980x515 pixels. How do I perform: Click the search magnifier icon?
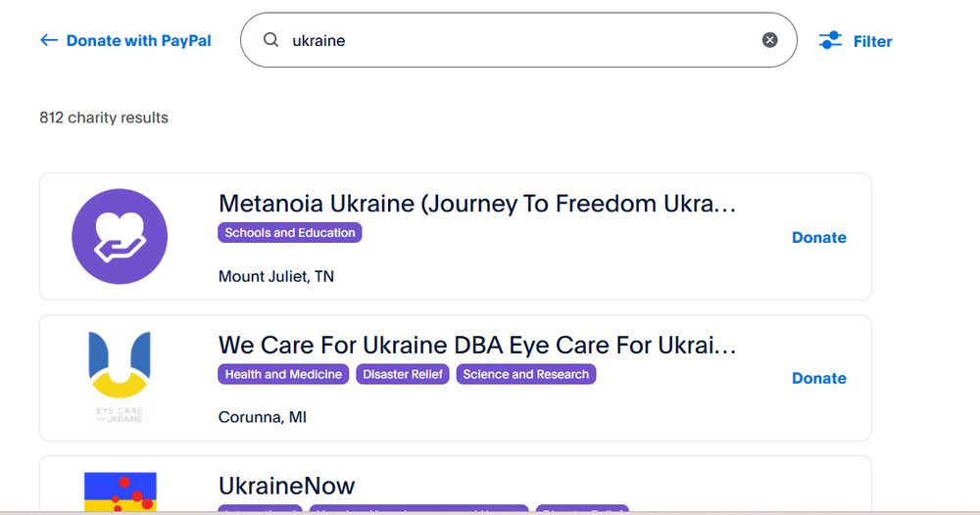click(x=271, y=40)
